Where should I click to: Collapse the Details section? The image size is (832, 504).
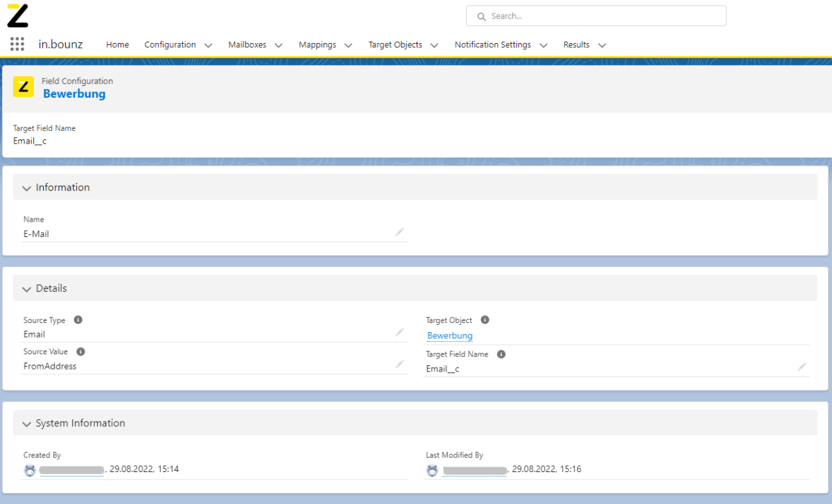point(27,289)
